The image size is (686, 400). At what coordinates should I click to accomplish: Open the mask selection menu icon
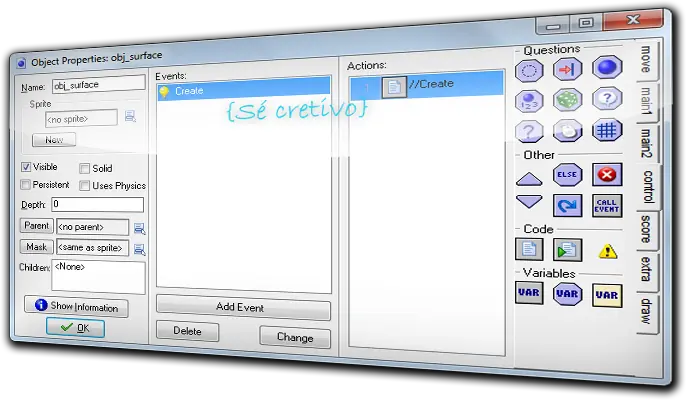click(x=139, y=249)
